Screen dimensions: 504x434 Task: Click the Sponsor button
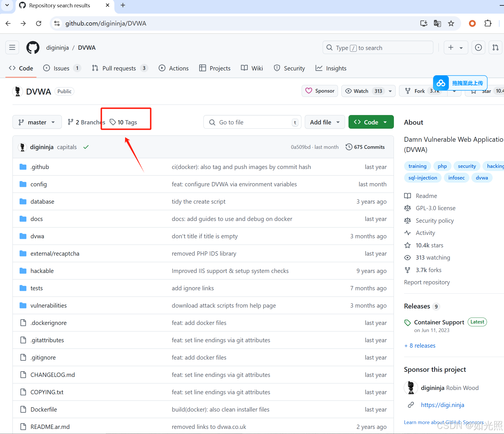click(320, 91)
